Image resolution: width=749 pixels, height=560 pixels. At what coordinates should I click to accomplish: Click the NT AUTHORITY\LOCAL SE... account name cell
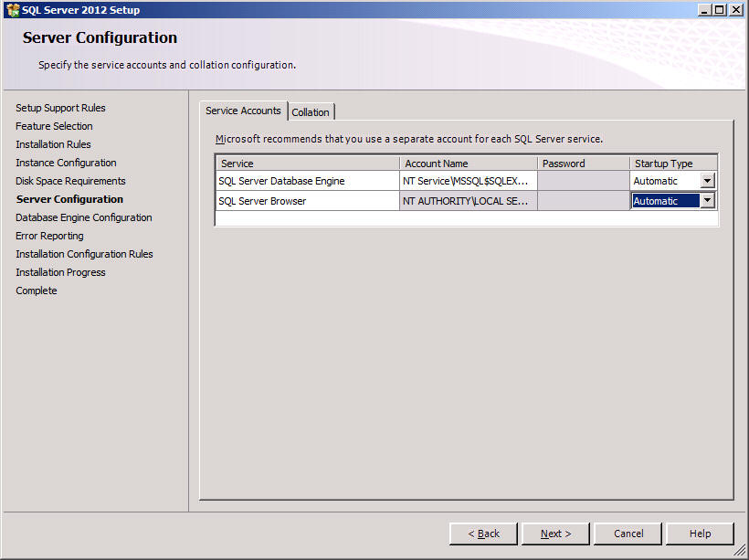point(469,201)
